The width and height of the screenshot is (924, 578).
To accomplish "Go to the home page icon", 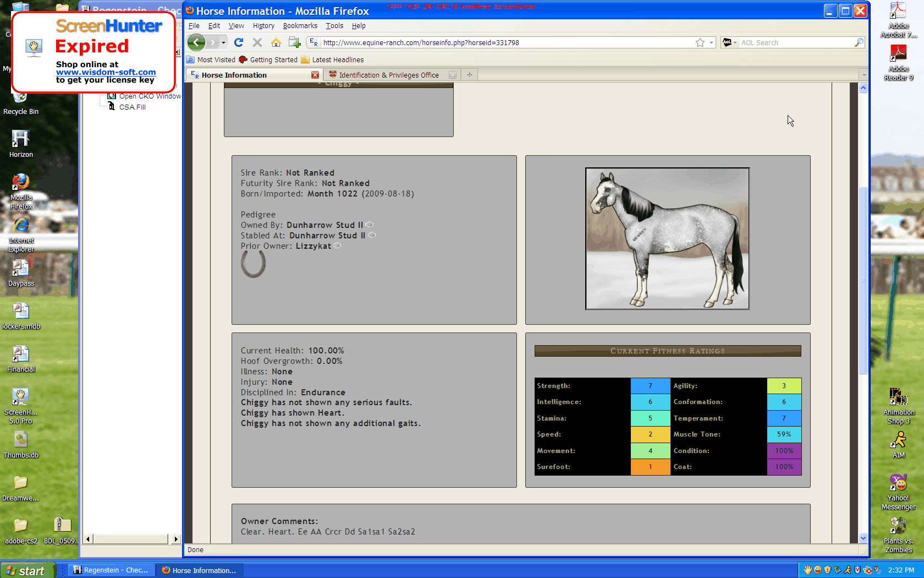I will [x=276, y=42].
